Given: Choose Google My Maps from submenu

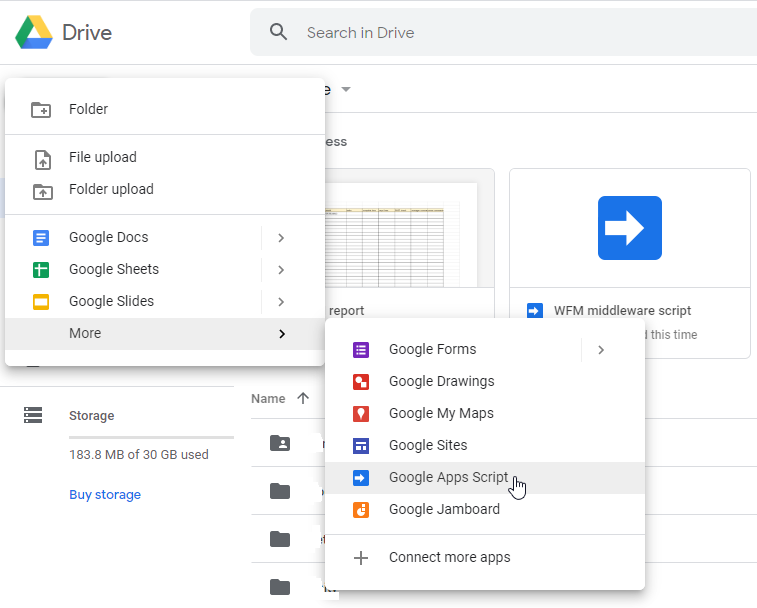Looking at the screenshot, I should click(485, 413).
